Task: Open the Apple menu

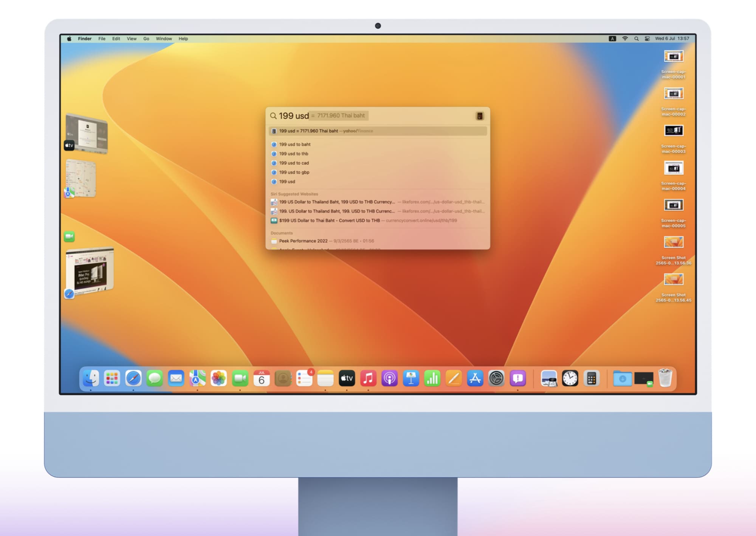Action: (x=69, y=39)
